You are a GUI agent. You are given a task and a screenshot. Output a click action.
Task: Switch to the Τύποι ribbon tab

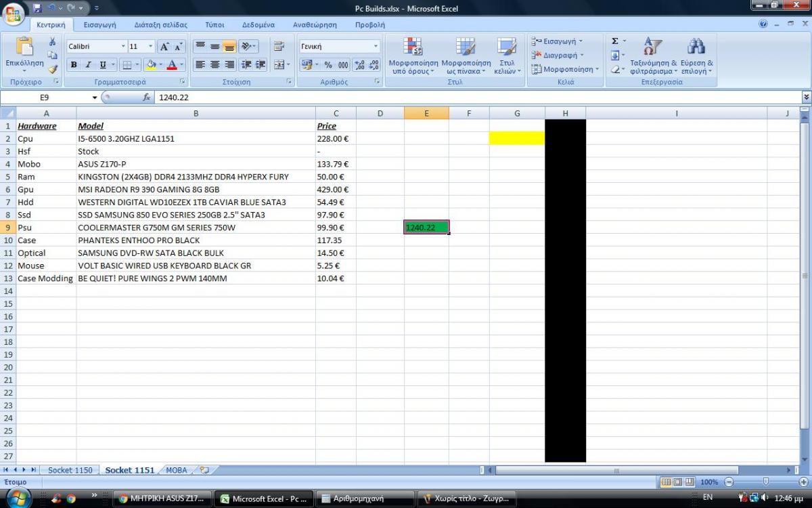click(215, 24)
